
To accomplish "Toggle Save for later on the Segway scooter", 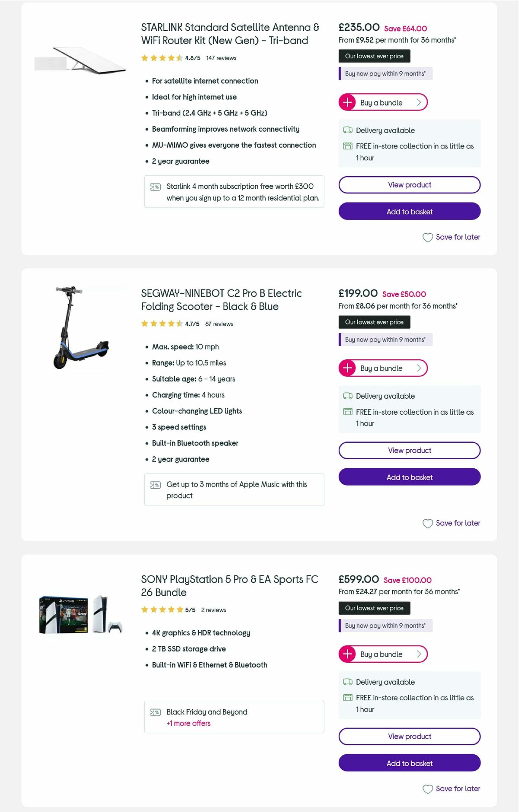I will 452,523.
